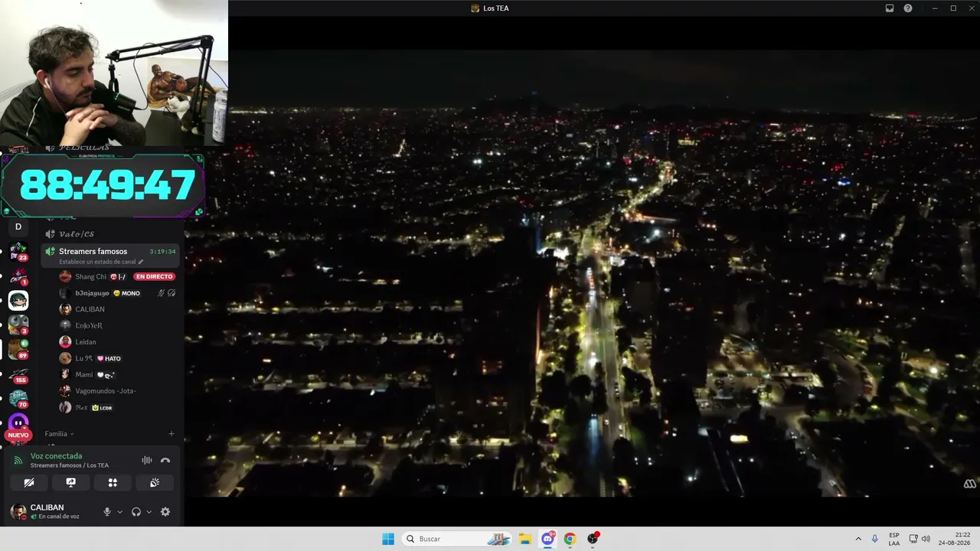The image size is (980, 551).
Task: Open the Discord icon on the taskbar
Action: pyautogui.click(x=547, y=539)
